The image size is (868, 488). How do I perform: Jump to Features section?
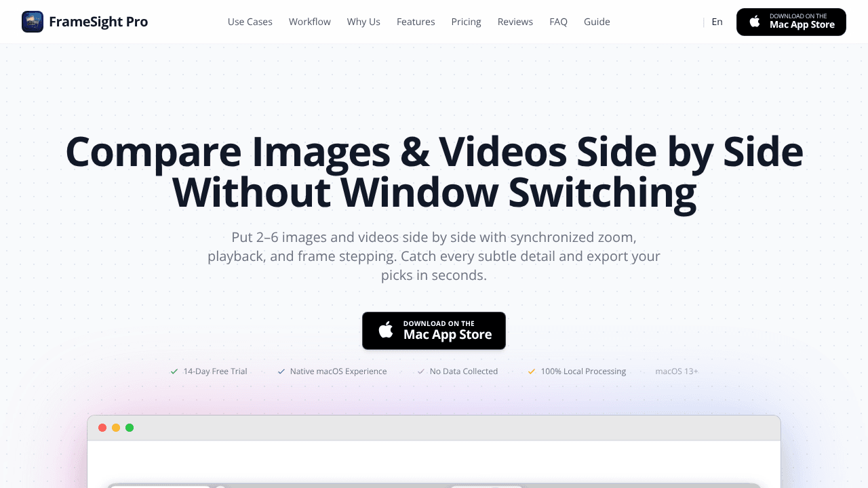(416, 22)
